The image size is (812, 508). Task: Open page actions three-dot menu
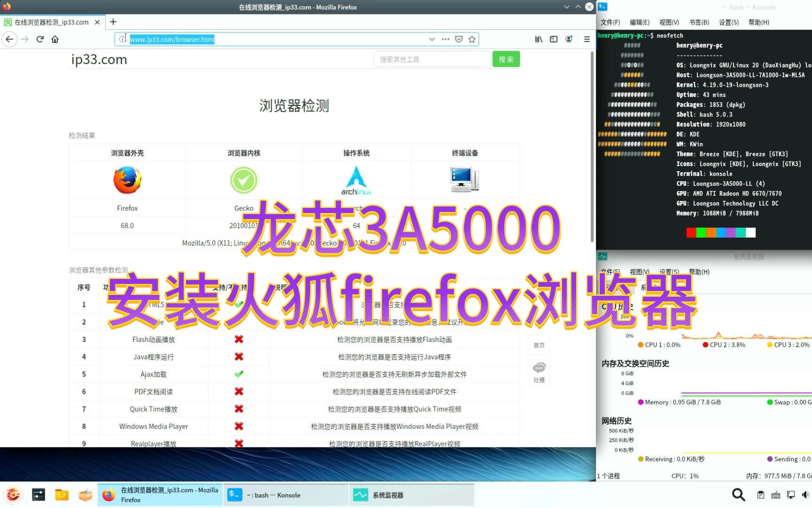[445, 39]
